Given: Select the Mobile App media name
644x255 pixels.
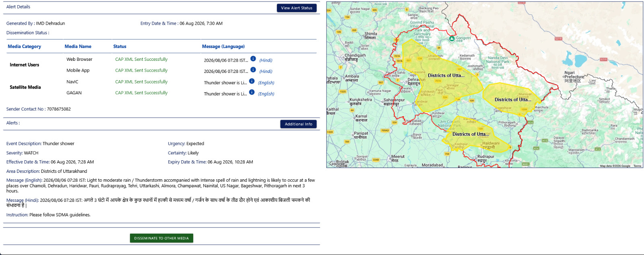Looking at the screenshot, I should [78, 70].
